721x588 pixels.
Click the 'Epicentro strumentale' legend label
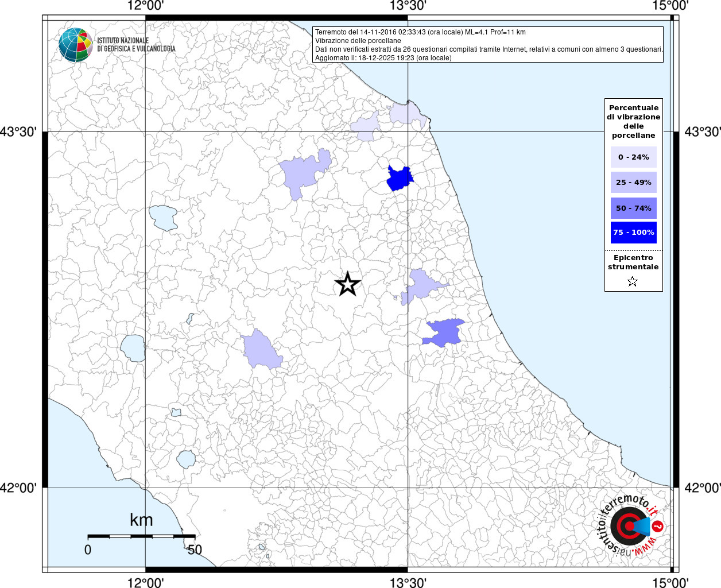click(633, 262)
